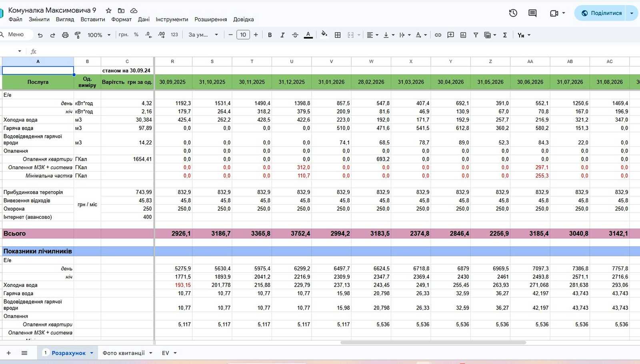Open the Вставити menu
Image resolution: width=640 pixels, height=364 pixels.
[x=93, y=19]
